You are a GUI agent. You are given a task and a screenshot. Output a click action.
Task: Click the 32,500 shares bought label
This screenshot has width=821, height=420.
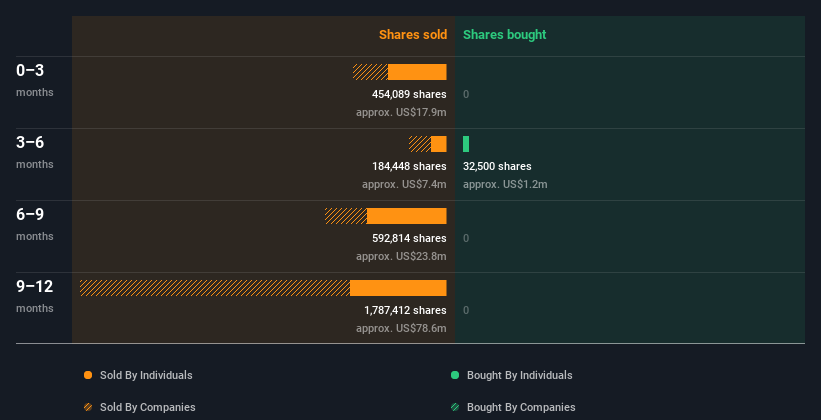pos(497,166)
